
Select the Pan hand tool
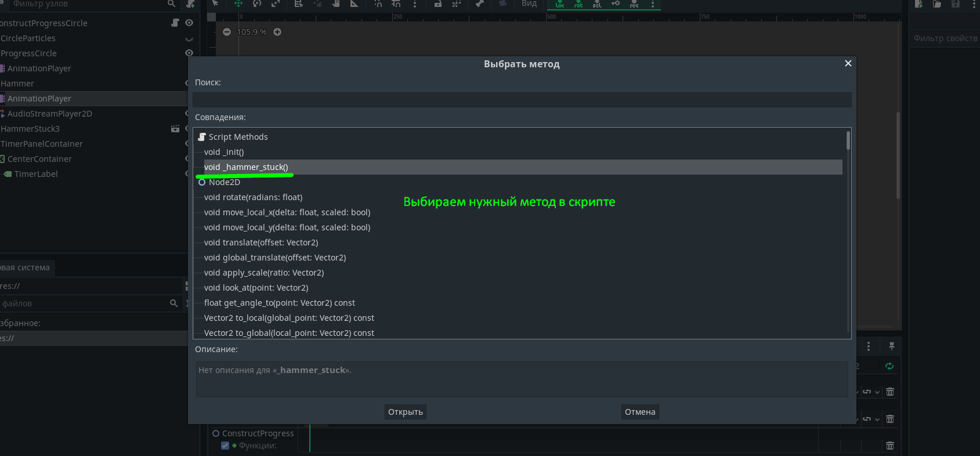point(336,3)
